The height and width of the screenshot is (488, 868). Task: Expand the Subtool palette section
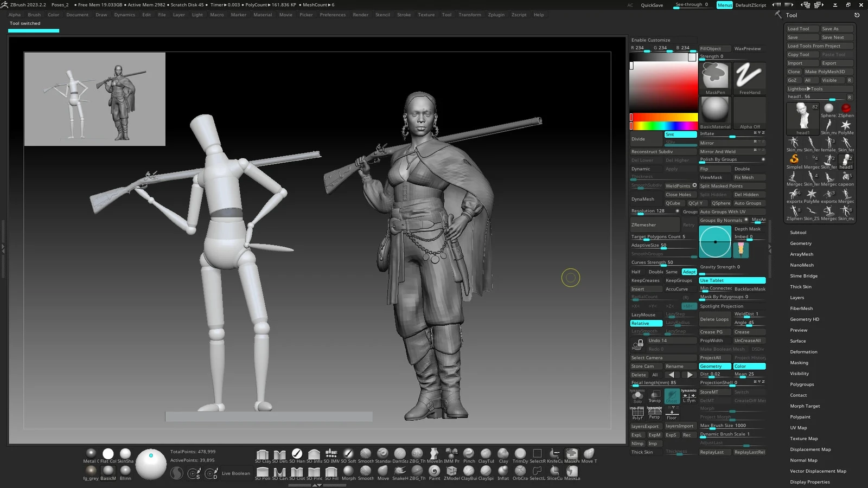(798, 233)
